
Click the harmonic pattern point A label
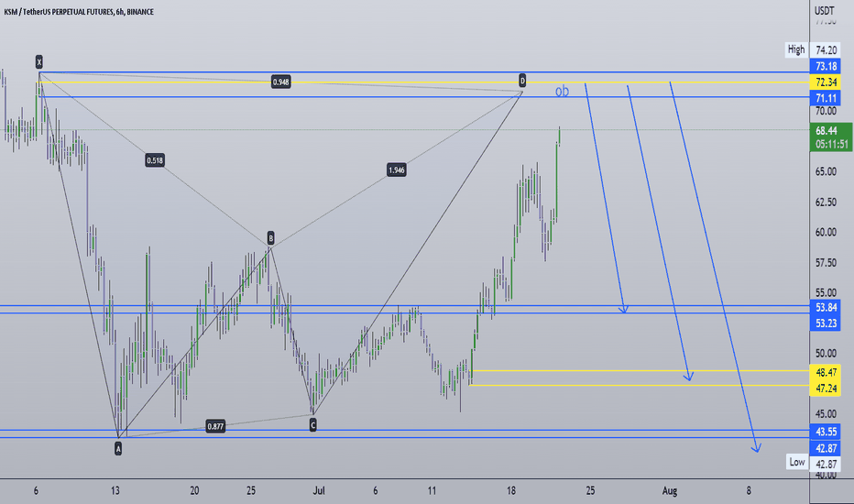[118, 449]
